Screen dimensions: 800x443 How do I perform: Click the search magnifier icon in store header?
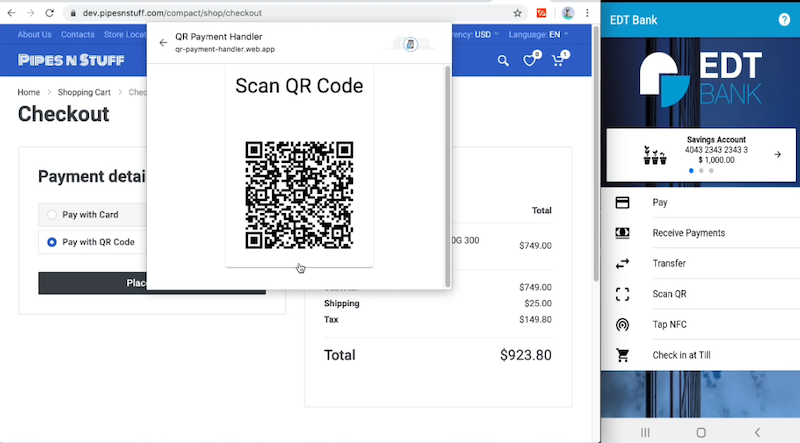point(504,61)
